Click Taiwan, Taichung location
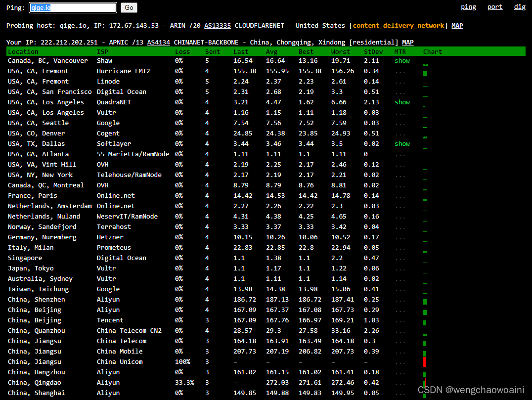This screenshot has width=532, height=400. [x=38, y=289]
